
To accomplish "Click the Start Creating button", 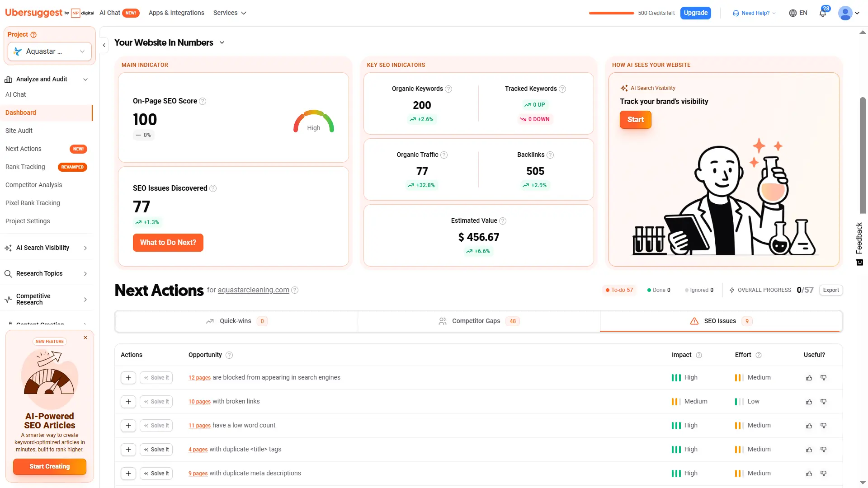I will [x=50, y=467].
